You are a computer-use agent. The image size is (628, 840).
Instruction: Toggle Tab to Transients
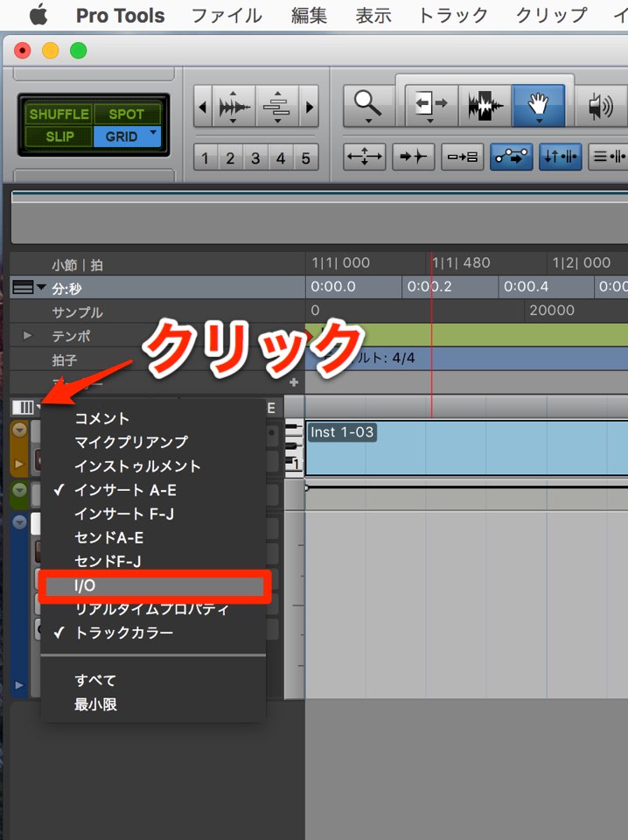413,157
